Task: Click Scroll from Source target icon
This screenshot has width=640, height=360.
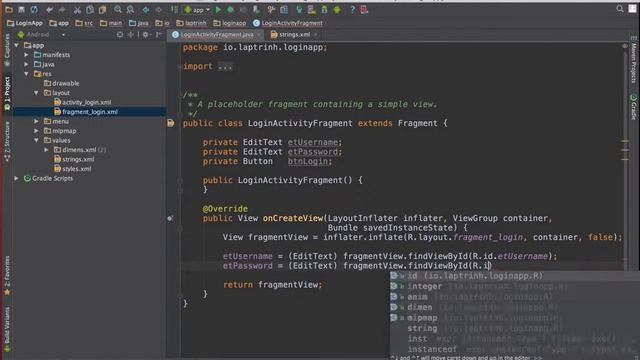Action: tap(120, 35)
